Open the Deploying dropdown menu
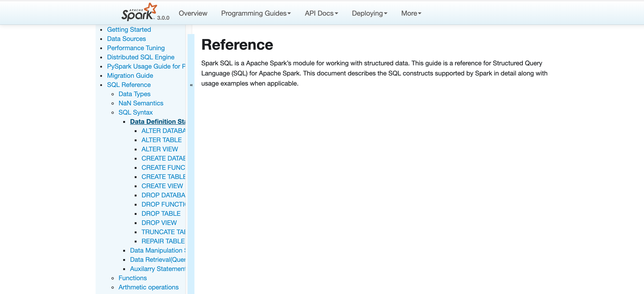644x294 pixels. (369, 13)
